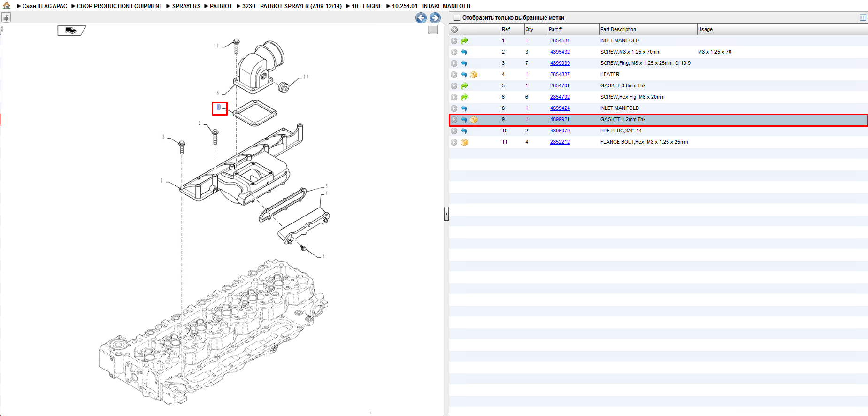Click the blue arrow icon for GASKET,1.2mm Thk
Image resolution: width=868 pixels, height=416 pixels.
pos(464,120)
